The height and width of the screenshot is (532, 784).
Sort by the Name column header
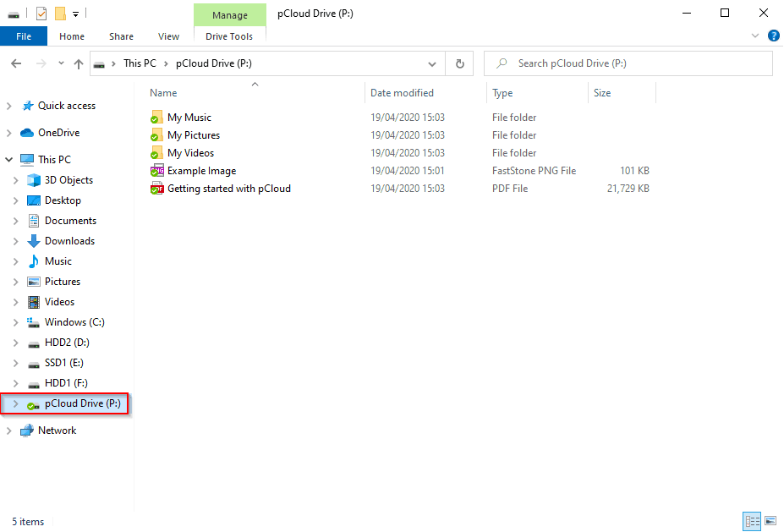point(163,93)
